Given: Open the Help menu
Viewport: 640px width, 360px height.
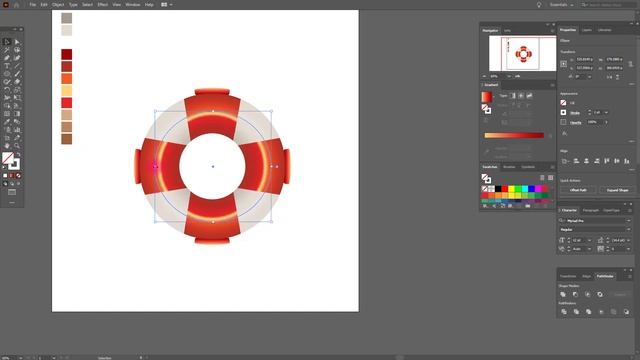Looking at the screenshot, I should pos(149,4).
